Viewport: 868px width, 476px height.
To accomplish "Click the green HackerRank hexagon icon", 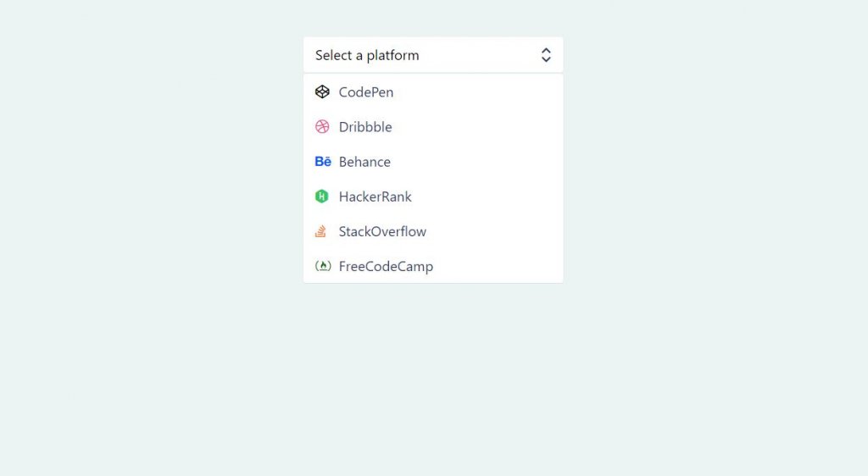I will coord(321,196).
